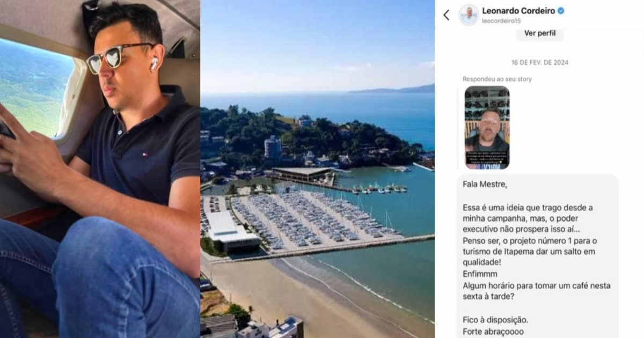The height and width of the screenshot is (338, 644).
Task: Select the leocordeiro15 username text
Action: 502,21
